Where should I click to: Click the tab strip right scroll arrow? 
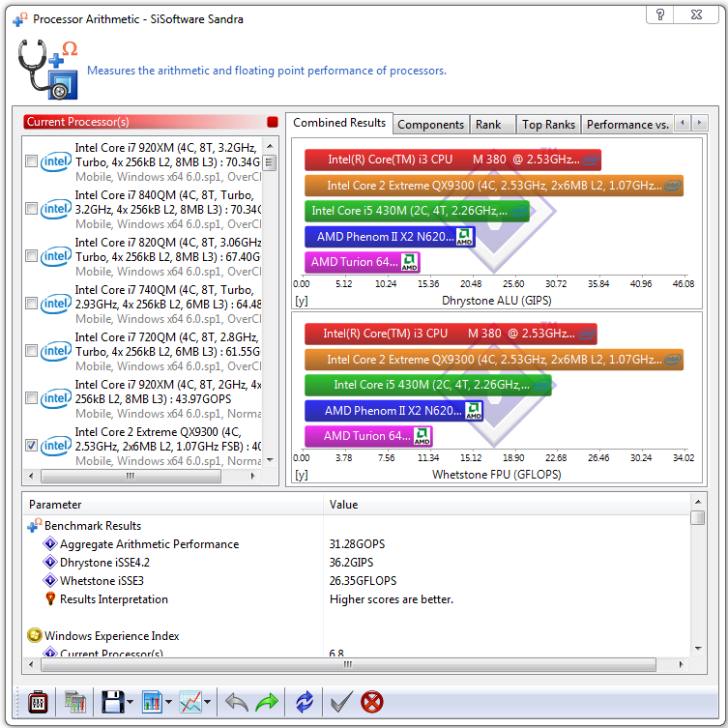[700, 123]
